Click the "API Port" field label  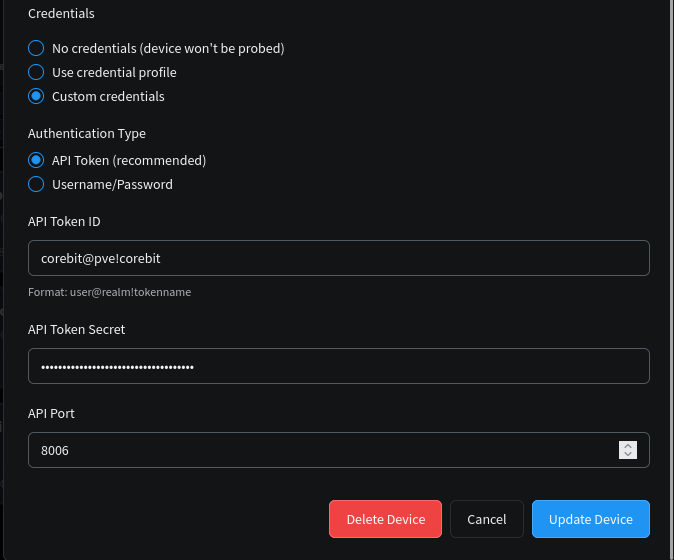point(51,413)
